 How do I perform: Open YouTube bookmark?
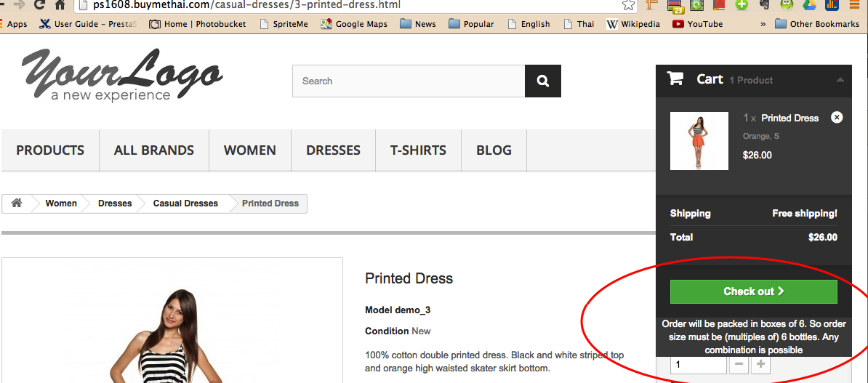click(x=697, y=24)
